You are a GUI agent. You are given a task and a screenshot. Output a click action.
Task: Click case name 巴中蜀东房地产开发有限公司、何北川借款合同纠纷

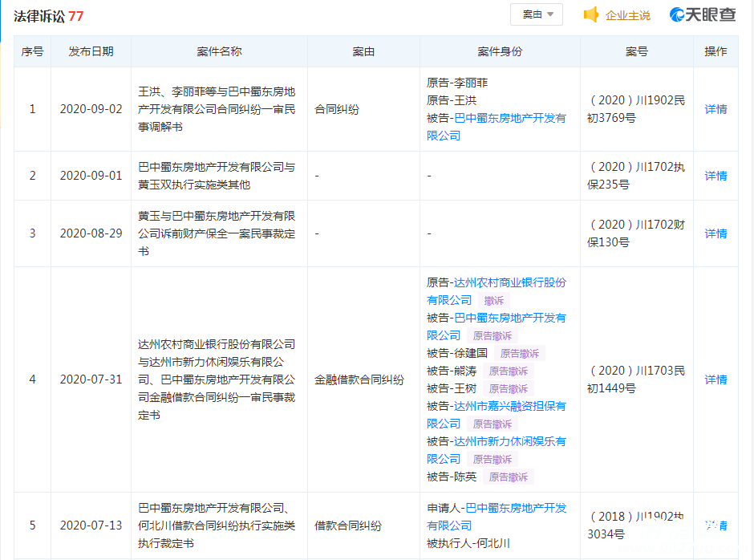coord(217,526)
